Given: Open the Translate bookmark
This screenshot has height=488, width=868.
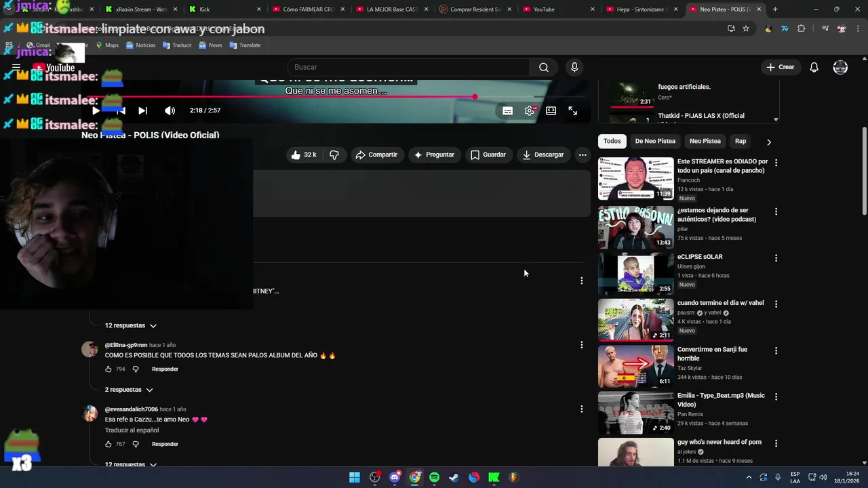Looking at the screenshot, I should tap(245, 45).
